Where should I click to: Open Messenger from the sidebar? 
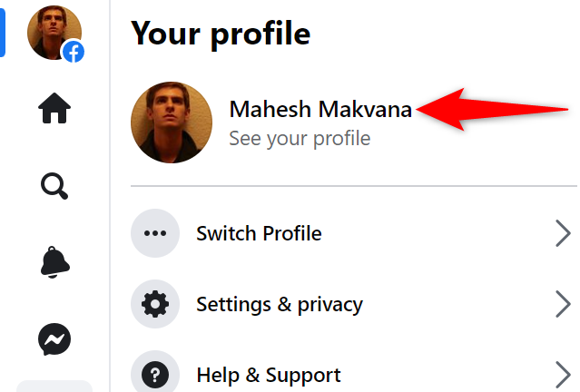(x=54, y=339)
